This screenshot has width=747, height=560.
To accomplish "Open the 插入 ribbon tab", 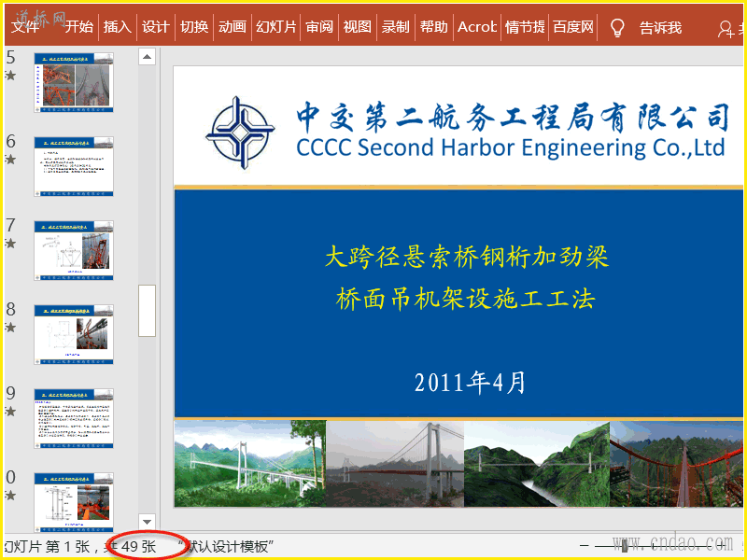I will click(x=118, y=27).
